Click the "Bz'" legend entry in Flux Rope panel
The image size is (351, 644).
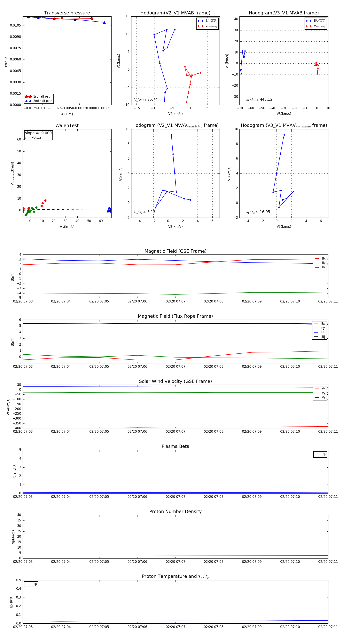pos(320,333)
